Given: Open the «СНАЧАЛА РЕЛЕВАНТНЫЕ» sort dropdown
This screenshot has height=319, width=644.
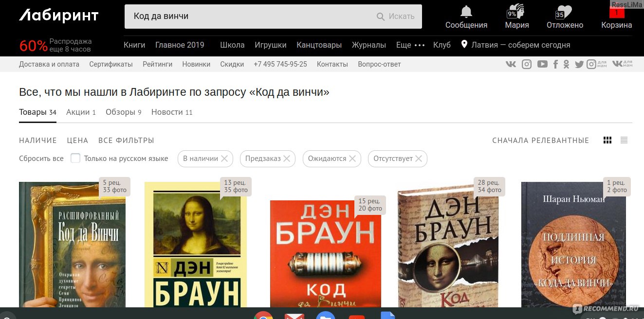Looking at the screenshot, I should [x=540, y=141].
